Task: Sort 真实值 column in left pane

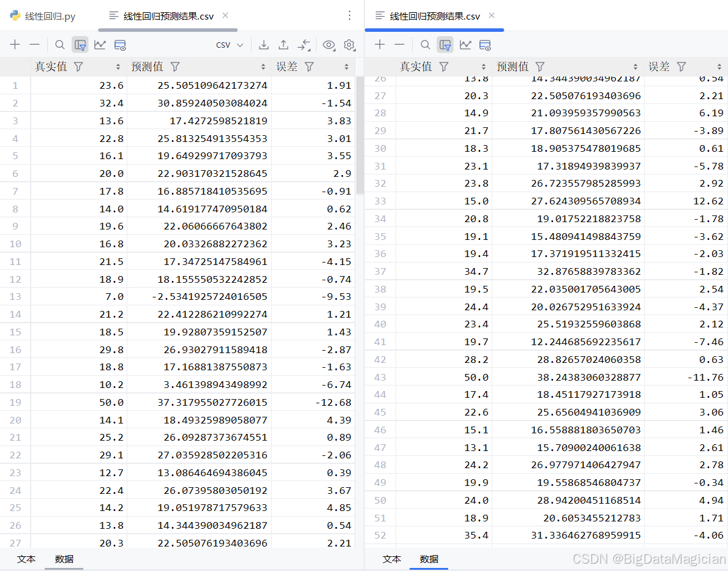Action: (x=118, y=67)
